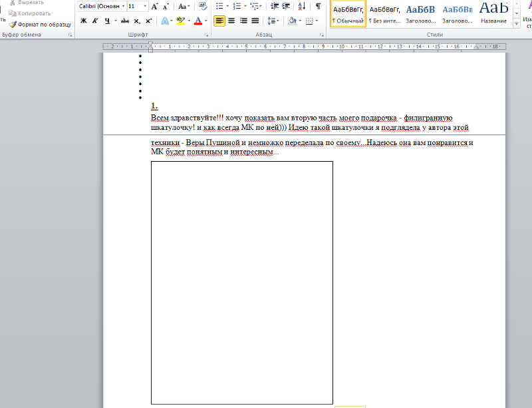Open the font name Calibri dropdown
The width and height of the screenshot is (532, 408).
pyautogui.click(x=123, y=6)
